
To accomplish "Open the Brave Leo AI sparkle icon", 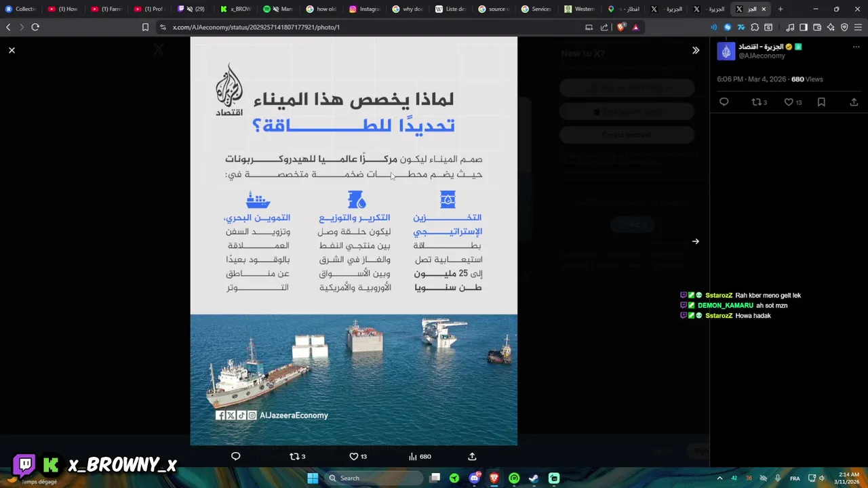I will [831, 27].
